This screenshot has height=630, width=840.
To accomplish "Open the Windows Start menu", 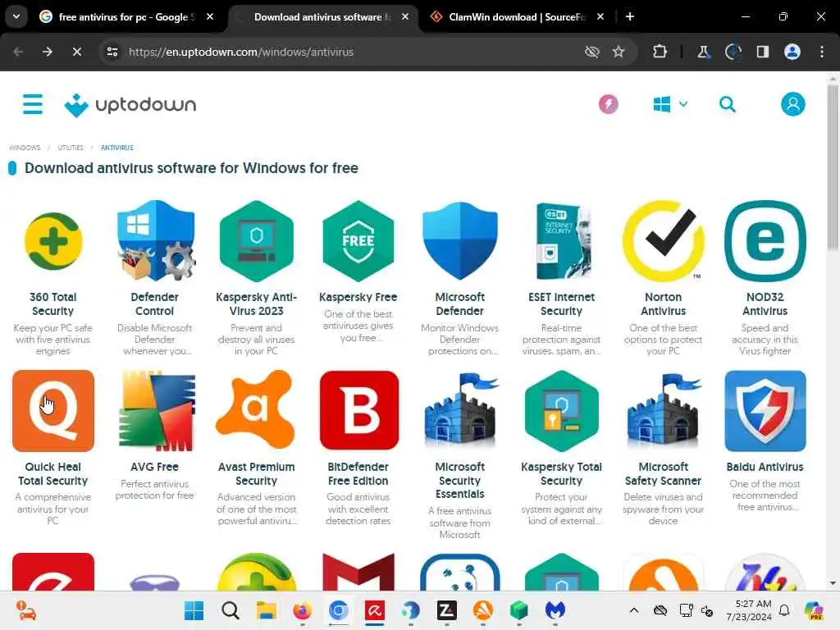I will click(194, 610).
